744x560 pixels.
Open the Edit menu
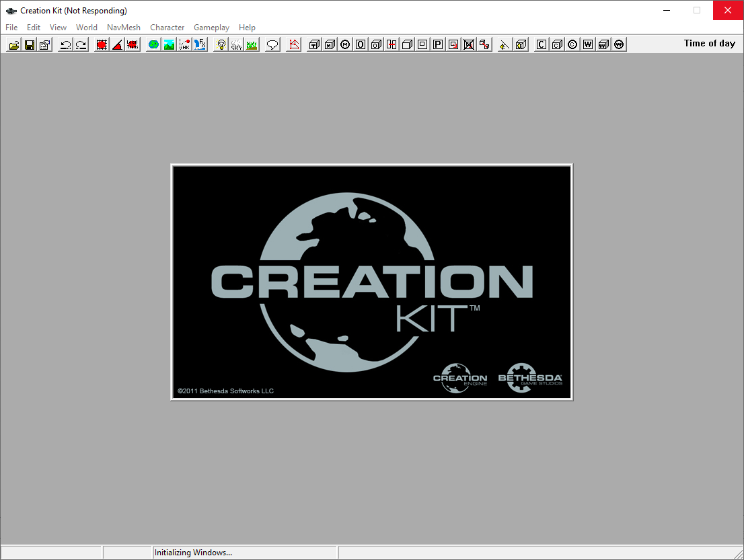point(34,28)
